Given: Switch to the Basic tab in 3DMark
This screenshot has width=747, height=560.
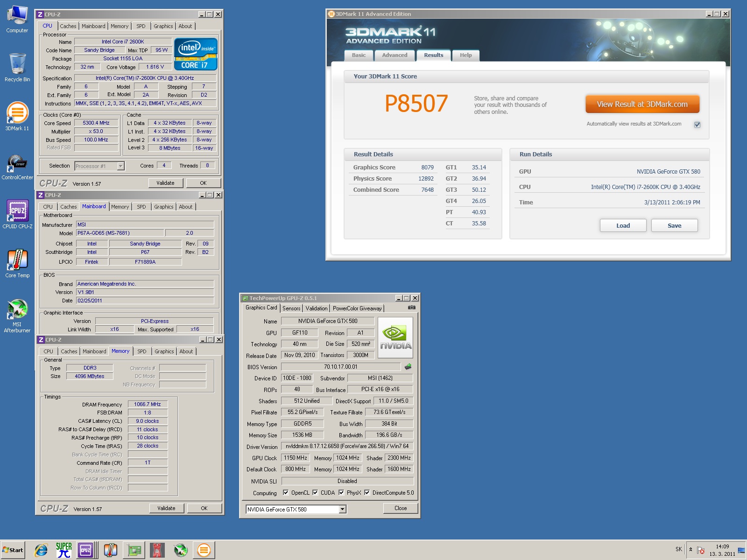Looking at the screenshot, I should 359,55.
